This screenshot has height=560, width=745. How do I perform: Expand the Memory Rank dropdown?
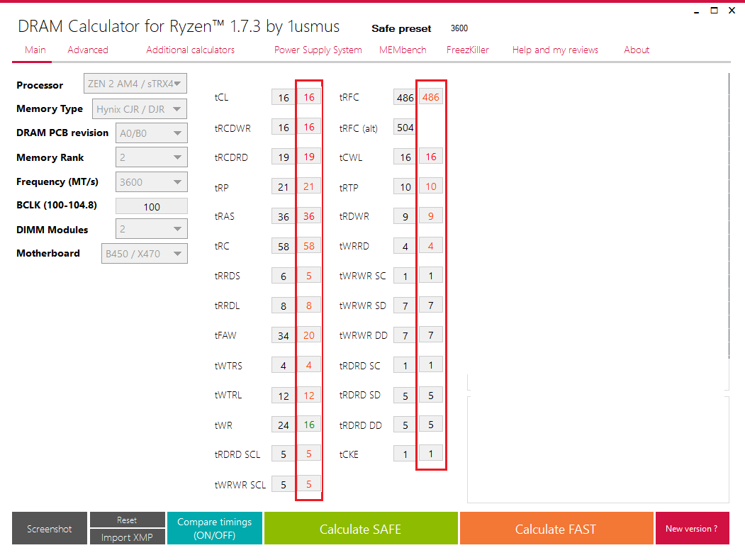(152, 157)
